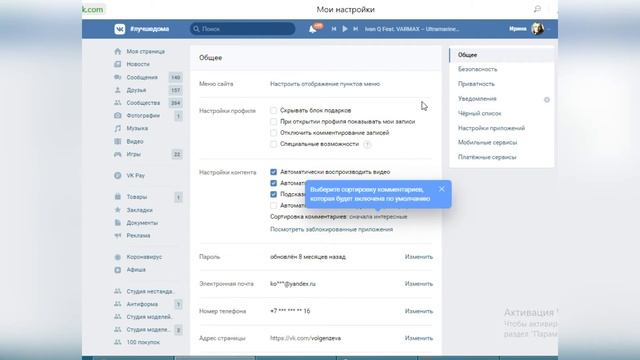The width and height of the screenshot is (640, 360).
Task: Select the Платёжные сервисы settings tab
Action: [x=502, y=157]
